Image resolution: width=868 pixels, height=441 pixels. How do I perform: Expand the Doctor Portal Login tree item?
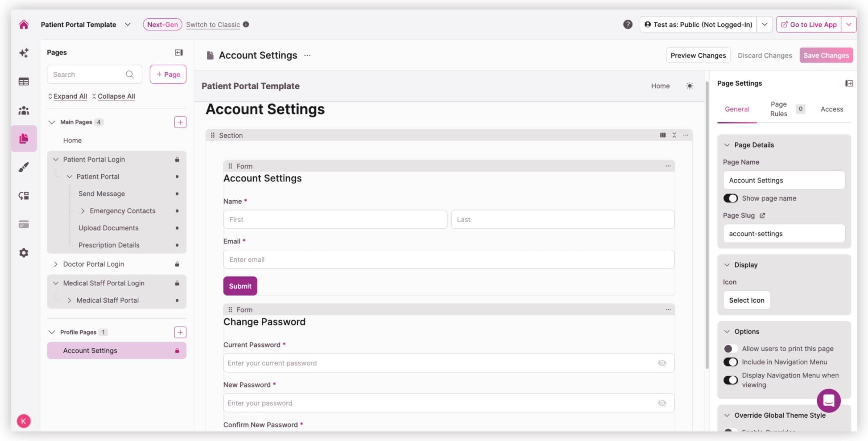click(56, 264)
